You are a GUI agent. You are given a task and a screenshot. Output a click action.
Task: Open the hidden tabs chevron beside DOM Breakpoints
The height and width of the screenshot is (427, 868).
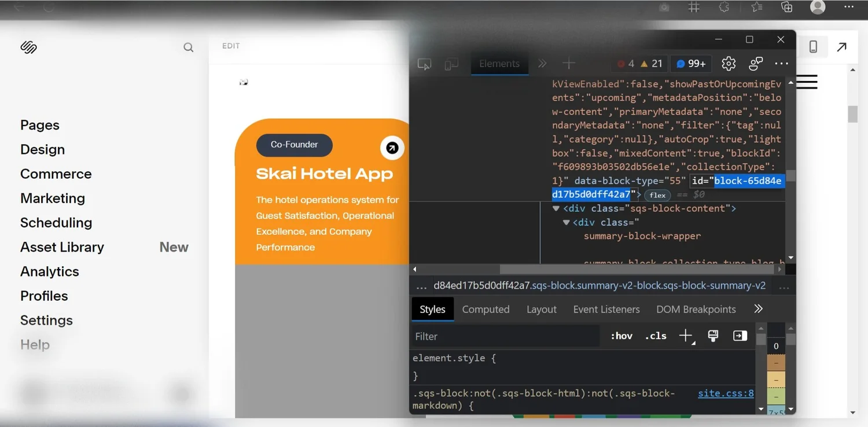point(758,309)
